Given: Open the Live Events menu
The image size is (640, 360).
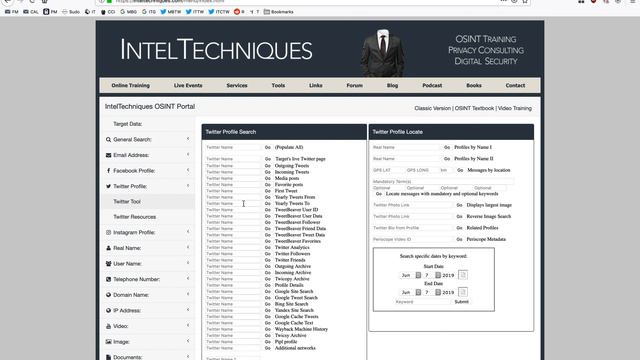Looking at the screenshot, I should (188, 85).
